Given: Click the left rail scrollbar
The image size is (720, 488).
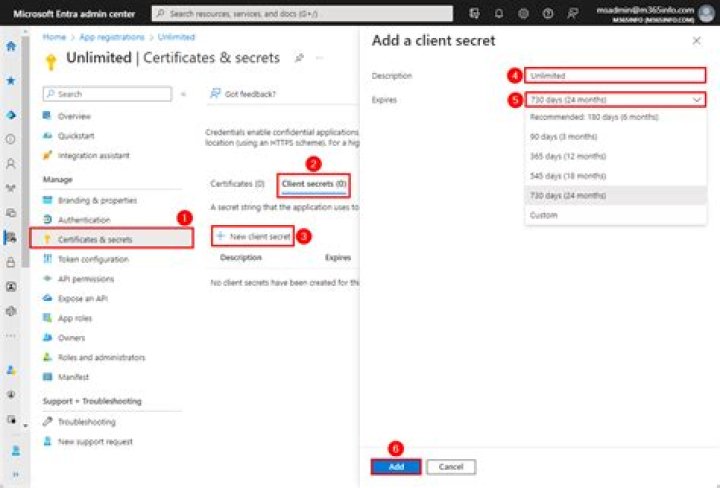Looking at the screenshot, I should point(26,151).
